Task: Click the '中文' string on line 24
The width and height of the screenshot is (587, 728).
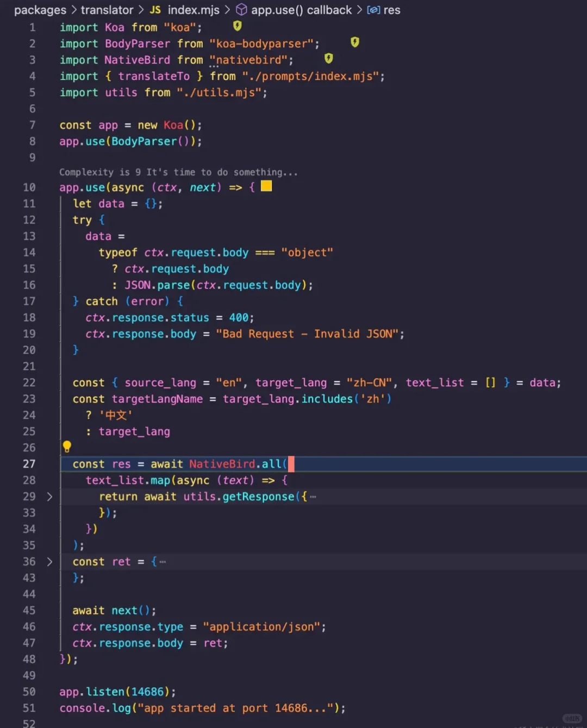Action: pyautogui.click(x=115, y=415)
